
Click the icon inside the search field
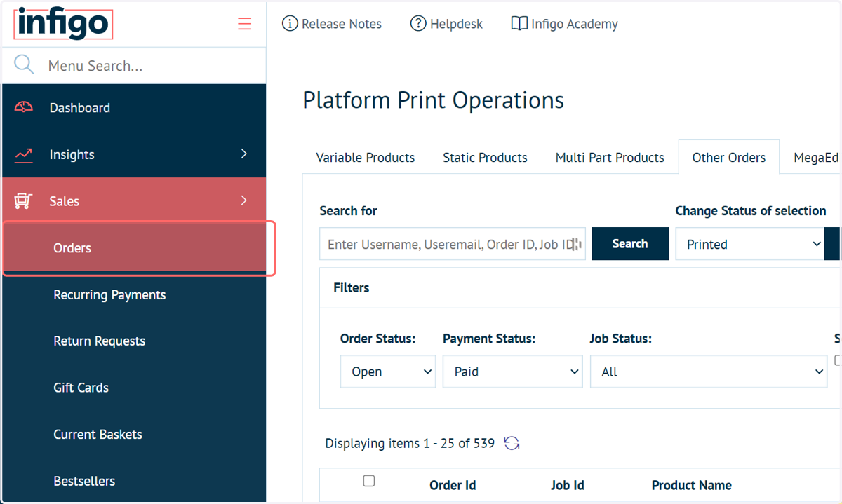[x=575, y=244]
